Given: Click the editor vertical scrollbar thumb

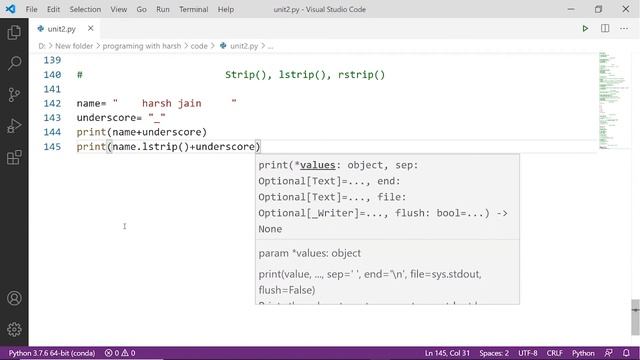Looking at the screenshot, I should click(635, 317).
